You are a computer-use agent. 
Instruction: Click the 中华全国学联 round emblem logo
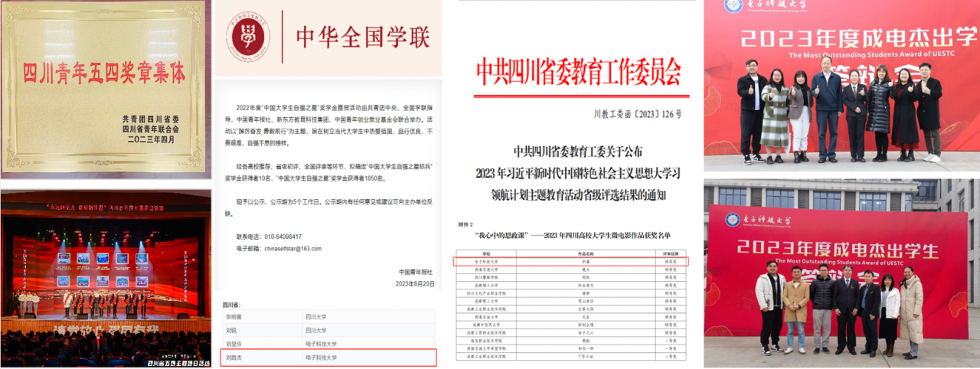point(247,36)
